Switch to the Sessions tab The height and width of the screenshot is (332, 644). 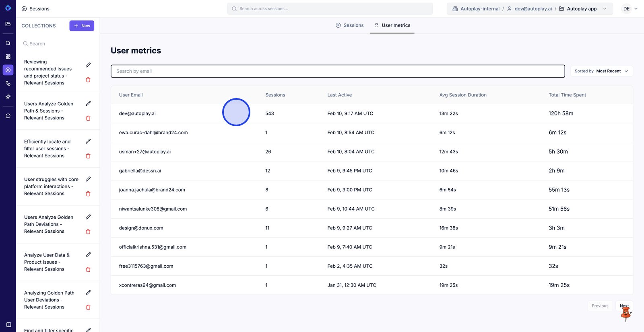[349, 25]
